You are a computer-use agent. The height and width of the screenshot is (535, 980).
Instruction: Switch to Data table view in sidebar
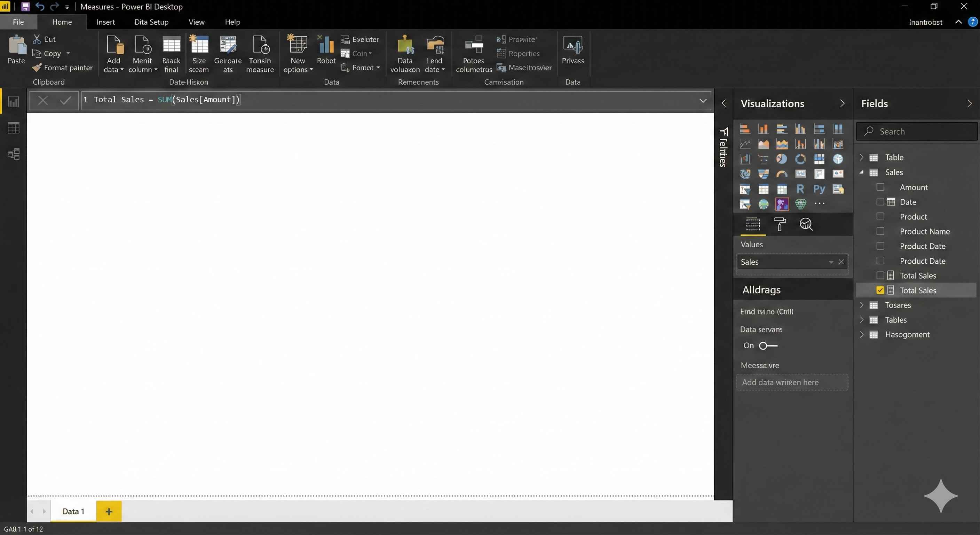point(14,128)
